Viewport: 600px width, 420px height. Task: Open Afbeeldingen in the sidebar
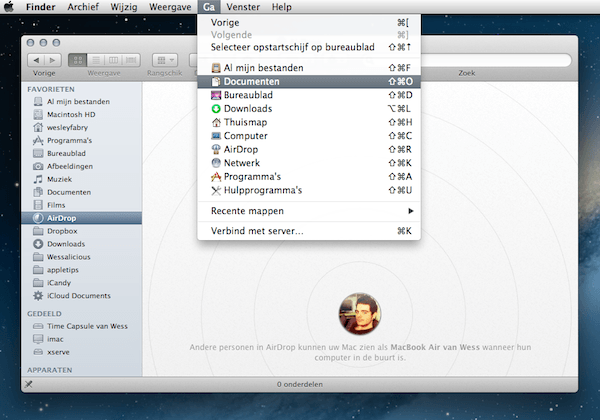pos(82,166)
